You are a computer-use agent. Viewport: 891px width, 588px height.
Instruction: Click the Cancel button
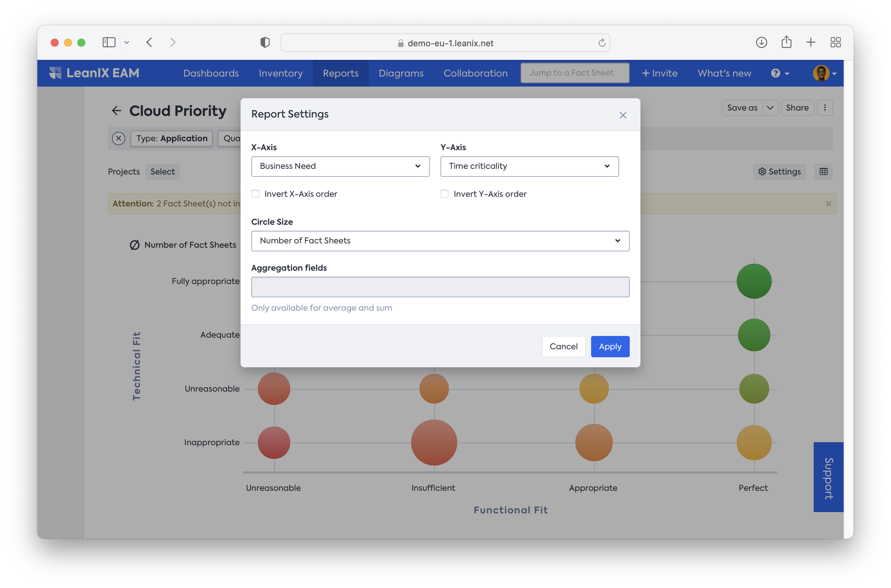(563, 347)
